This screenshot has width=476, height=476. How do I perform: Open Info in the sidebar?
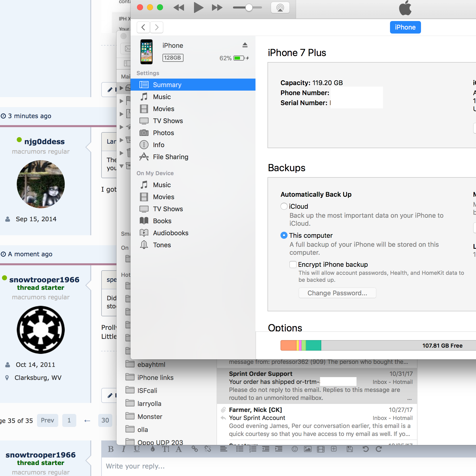(x=193, y=145)
